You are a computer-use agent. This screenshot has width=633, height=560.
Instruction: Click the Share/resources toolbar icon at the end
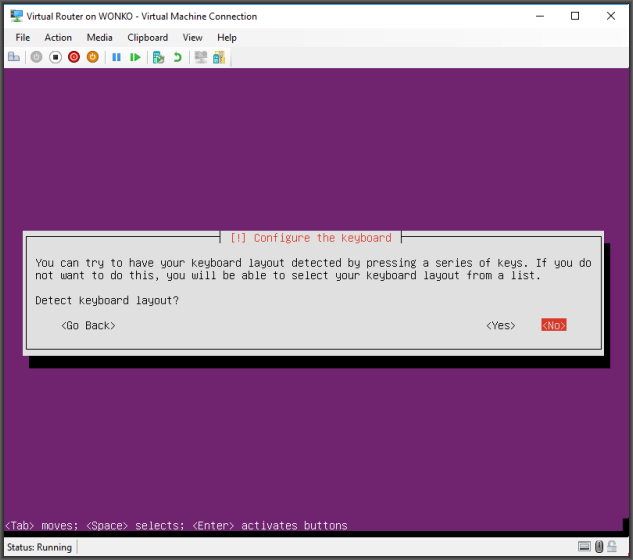tap(219, 57)
